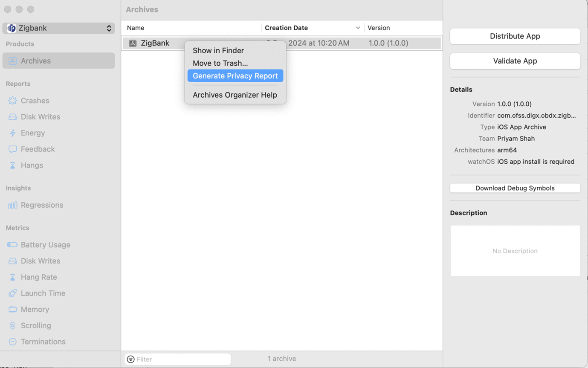Open the Hang Rate metric
The image size is (588, 368).
point(39,277)
